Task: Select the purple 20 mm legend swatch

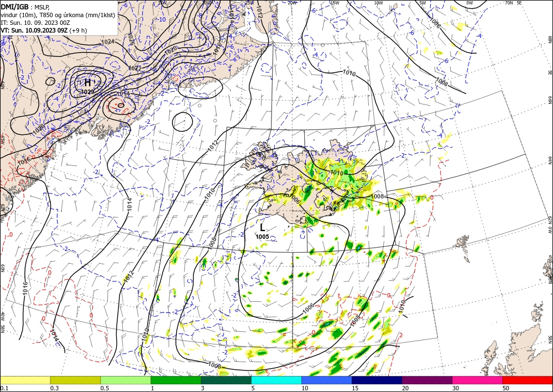Action: click(427, 380)
